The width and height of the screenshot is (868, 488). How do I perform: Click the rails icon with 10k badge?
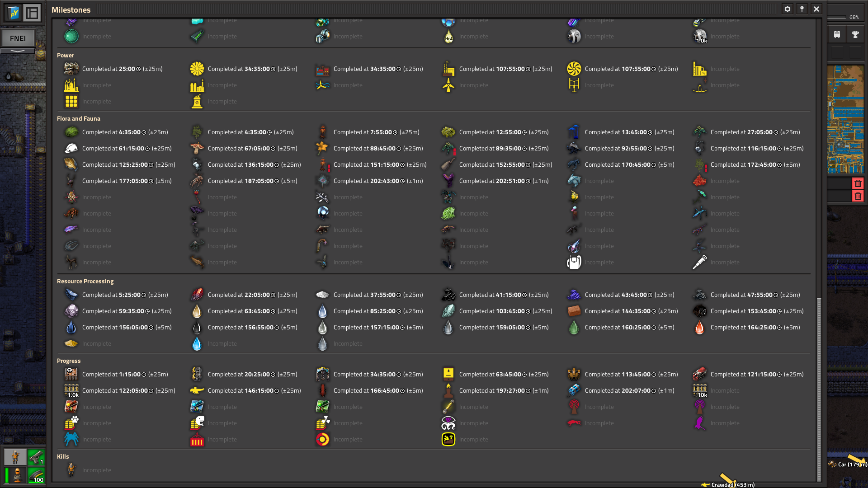click(x=699, y=390)
